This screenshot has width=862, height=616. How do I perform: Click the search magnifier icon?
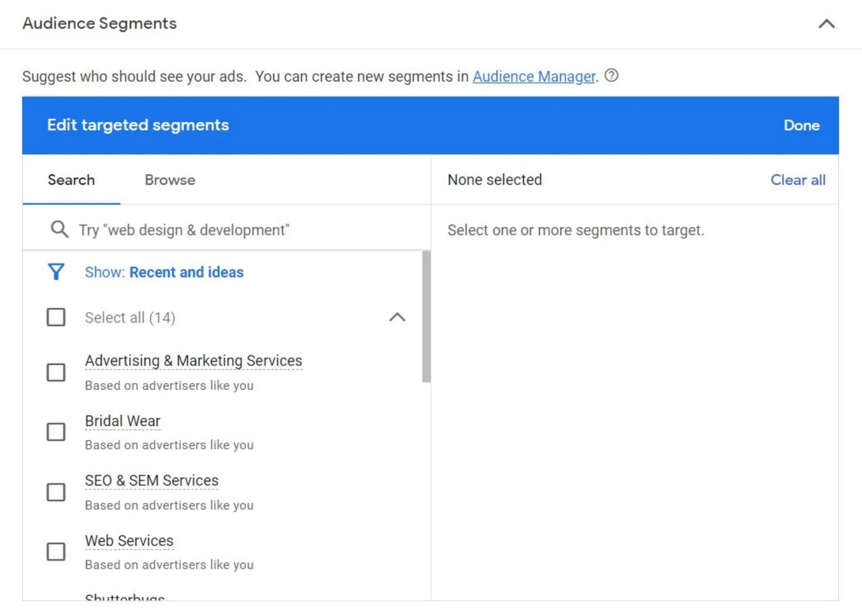click(x=59, y=229)
